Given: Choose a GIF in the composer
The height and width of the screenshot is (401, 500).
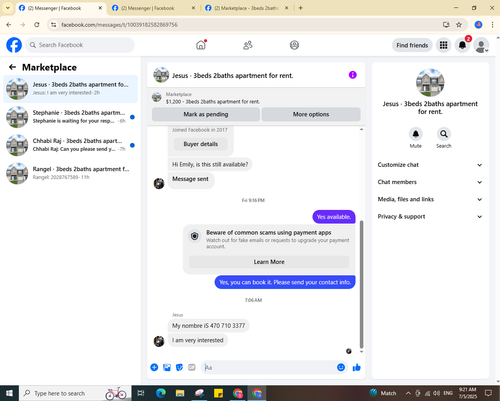Looking at the screenshot, I should click(192, 367).
